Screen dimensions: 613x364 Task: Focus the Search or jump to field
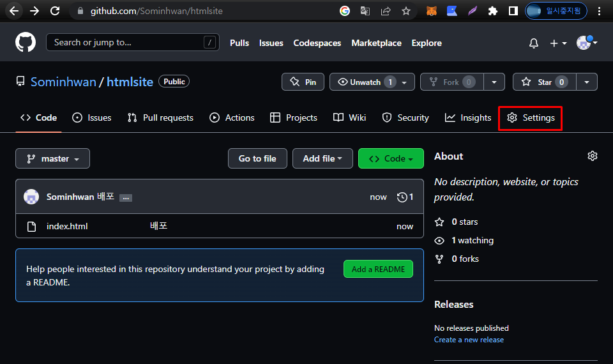coord(133,42)
